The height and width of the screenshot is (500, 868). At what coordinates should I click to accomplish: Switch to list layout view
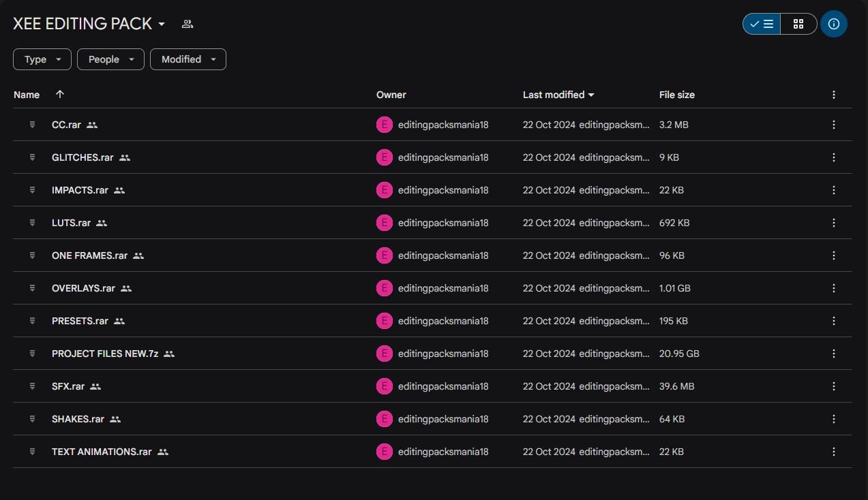coord(762,24)
